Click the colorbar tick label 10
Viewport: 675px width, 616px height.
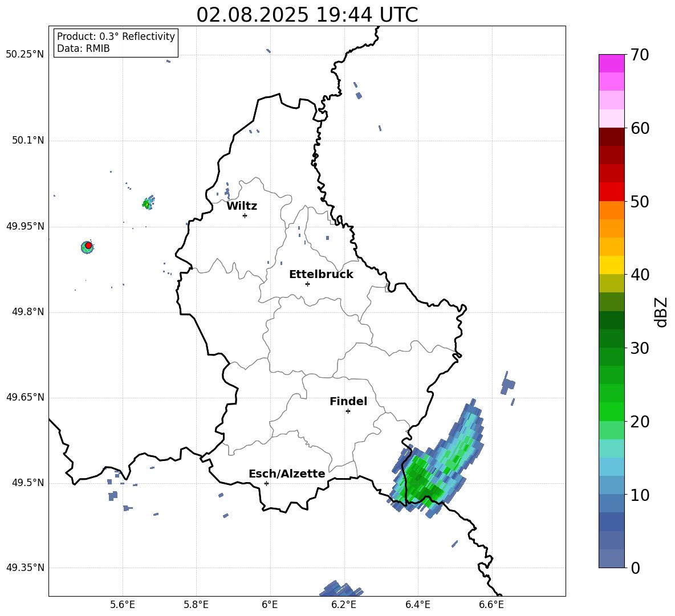(x=640, y=495)
